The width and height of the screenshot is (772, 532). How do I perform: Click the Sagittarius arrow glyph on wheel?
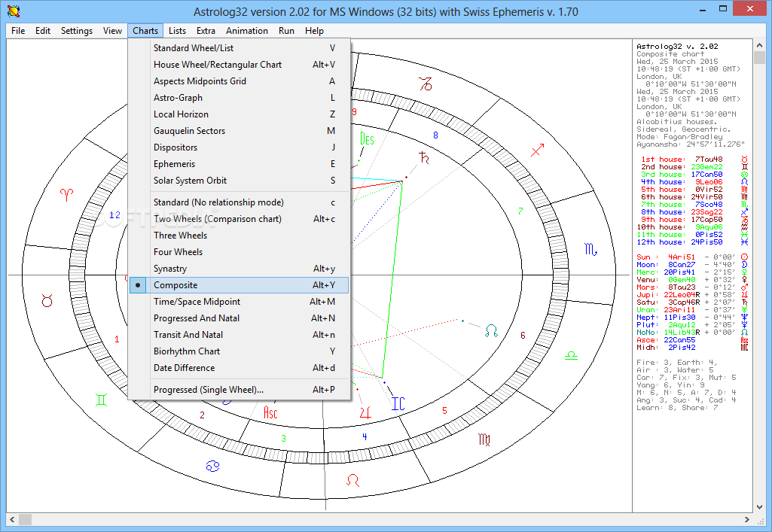click(538, 150)
